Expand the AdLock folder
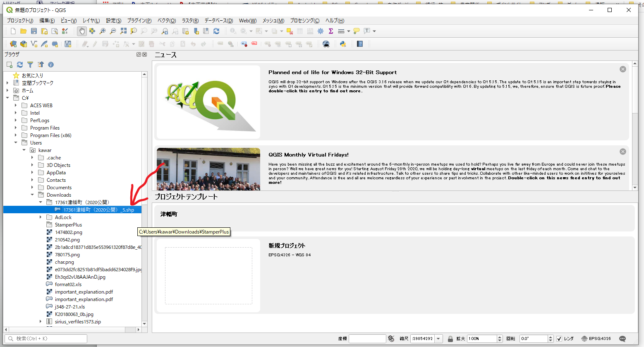644x347 pixels. (x=41, y=217)
